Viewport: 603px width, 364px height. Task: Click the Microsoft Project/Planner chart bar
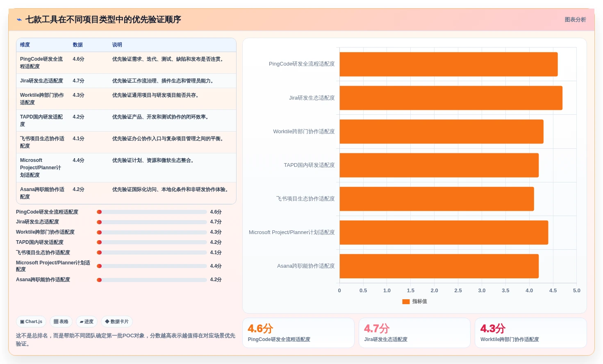click(x=444, y=232)
